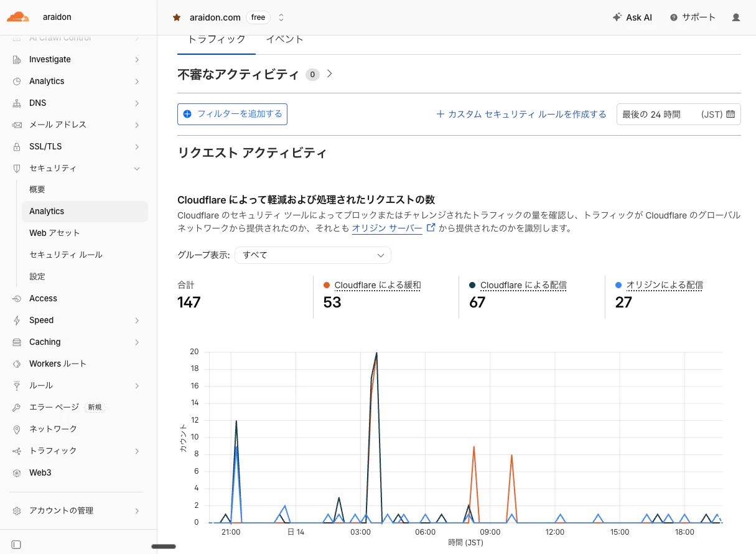756x554 pixels.
Task: Click the トラフィック routing icon
Action: click(17, 451)
